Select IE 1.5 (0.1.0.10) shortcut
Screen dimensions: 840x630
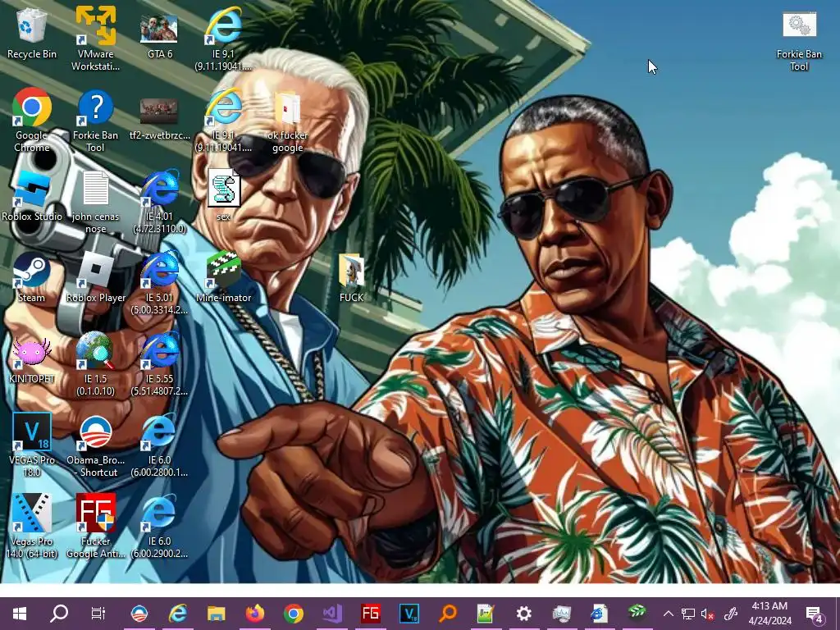[x=95, y=364]
